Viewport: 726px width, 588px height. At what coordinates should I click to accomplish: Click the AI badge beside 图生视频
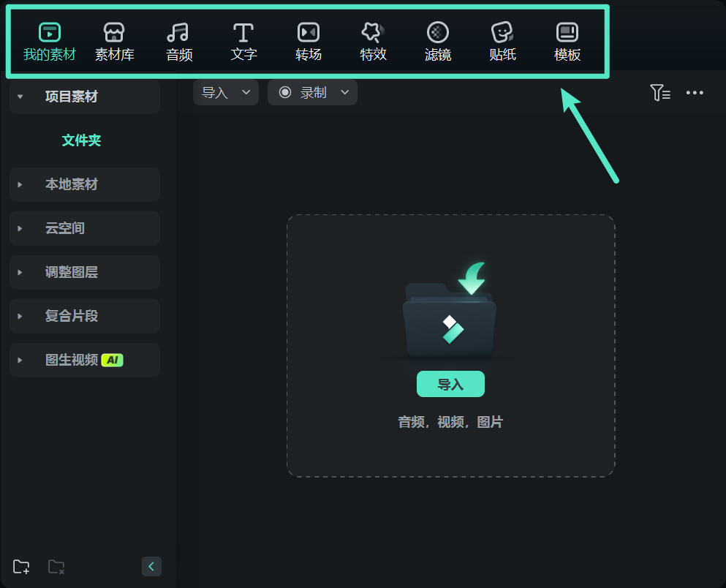(113, 360)
